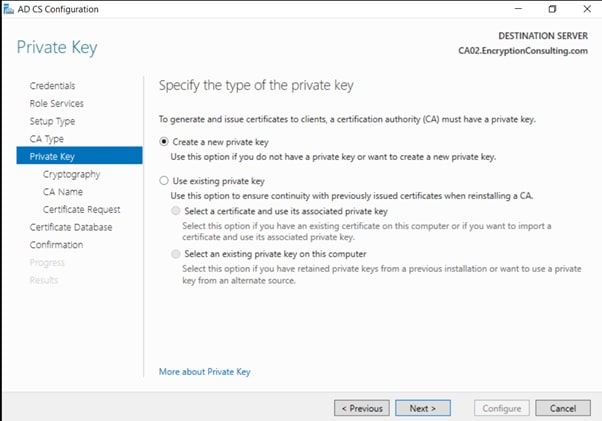The image size is (602, 421).
Task: Select a certificate and use its associated private key
Action: tap(177, 212)
